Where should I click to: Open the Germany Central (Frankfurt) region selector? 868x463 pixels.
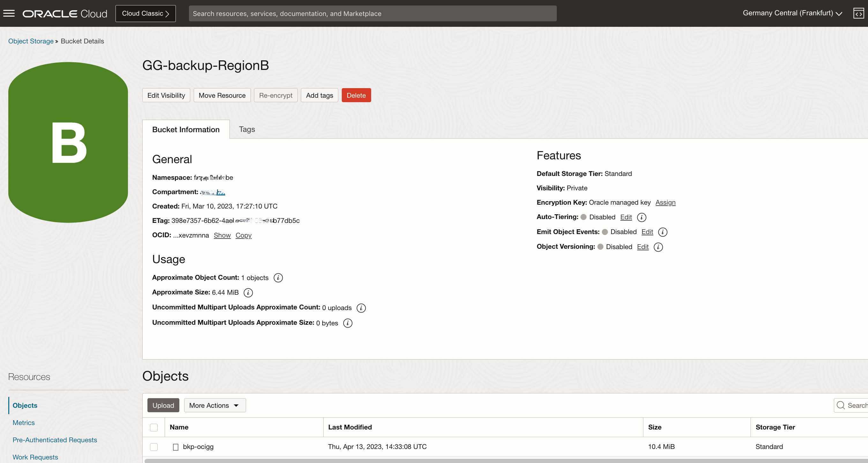pyautogui.click(x=792, y=13)
